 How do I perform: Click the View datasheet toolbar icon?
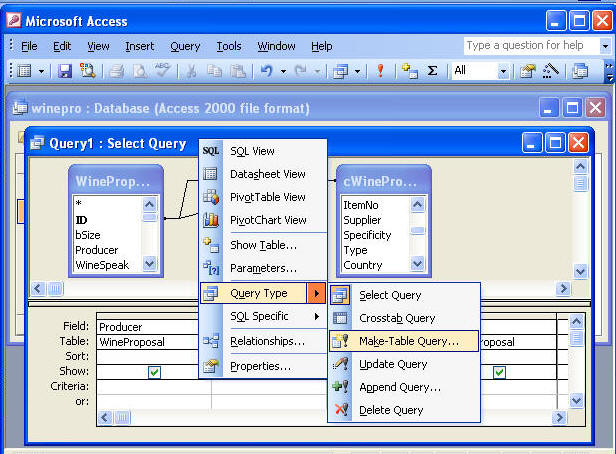[x=24, y=71]
